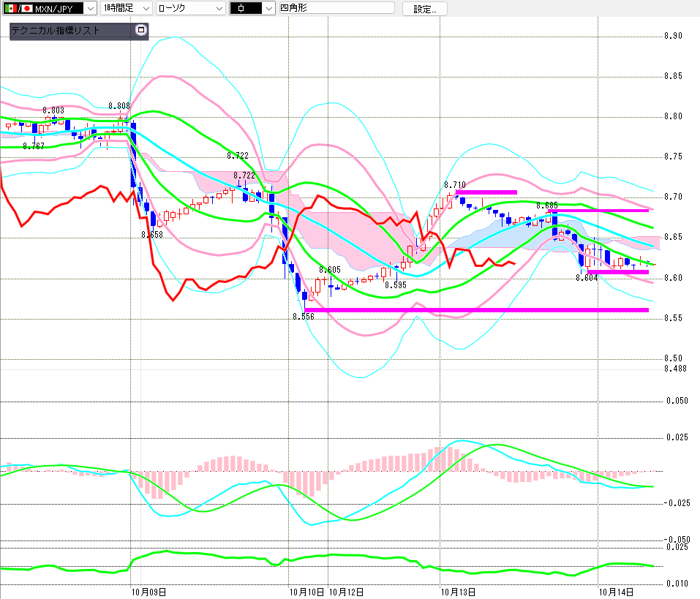The height and width of the screenshot is (599, 700).
Task: Select the 8.803 high price label
Action: (x=53, y=110)
